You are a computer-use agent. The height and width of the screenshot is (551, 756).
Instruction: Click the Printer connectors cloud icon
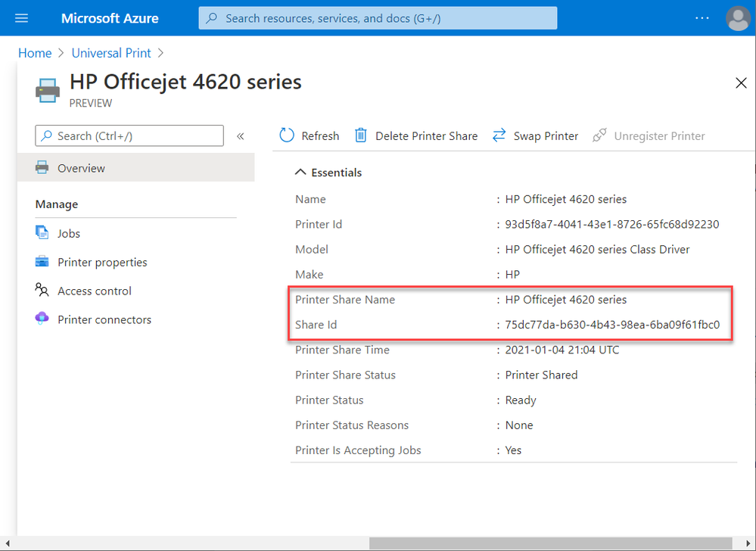coord(42,318)
